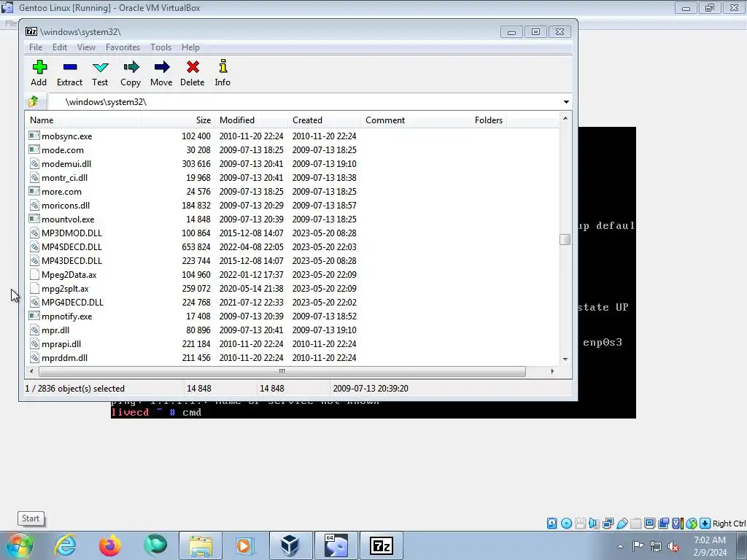Open the View menu
Viewport: 747px width, 560px height.
[x=86, y=47]
